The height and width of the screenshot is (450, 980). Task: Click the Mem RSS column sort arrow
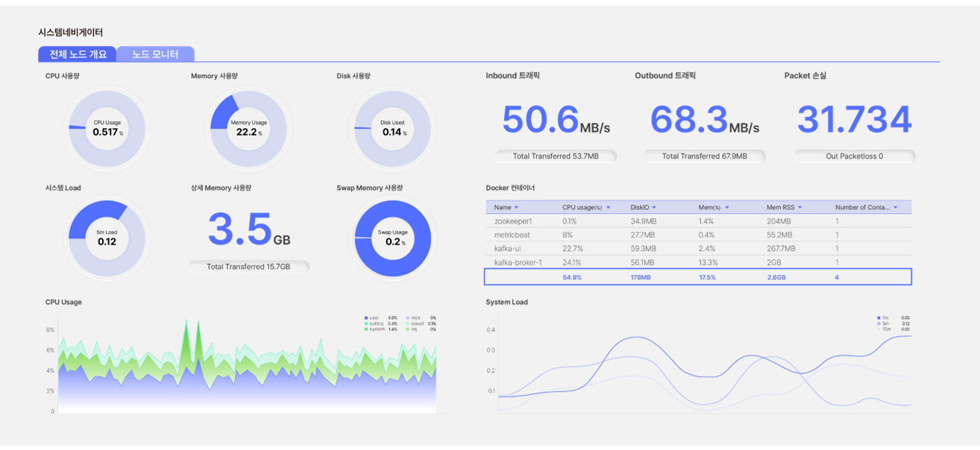click(x=799, y=207)
